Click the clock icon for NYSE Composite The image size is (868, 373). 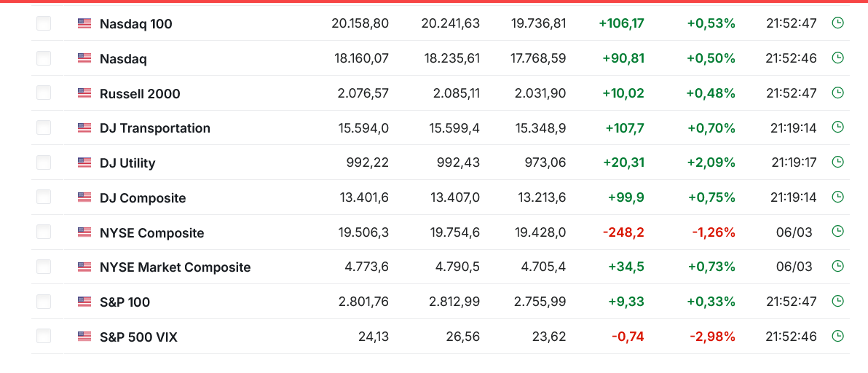coord(837,232)
